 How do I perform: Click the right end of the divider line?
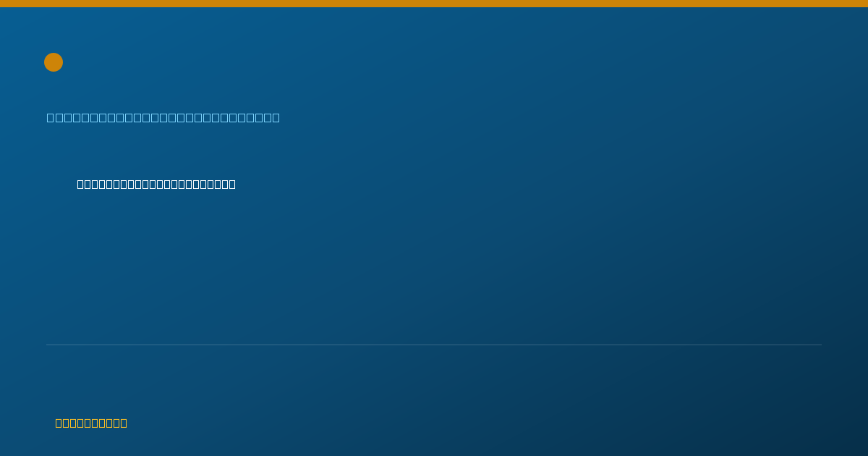(x=820, y=345)
